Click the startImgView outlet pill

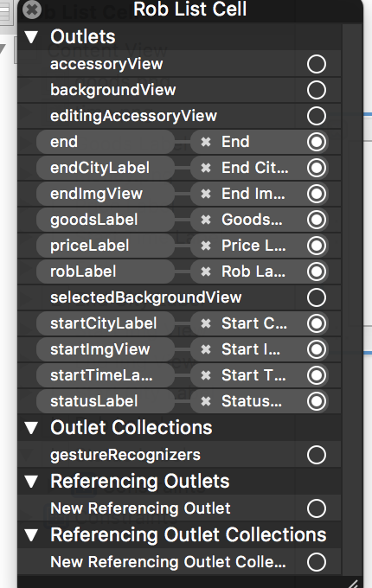coord(106,349)
